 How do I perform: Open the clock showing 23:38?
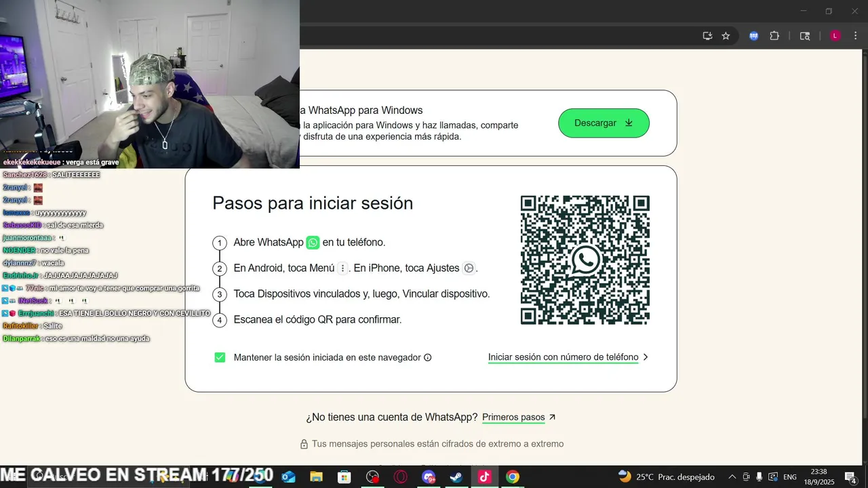click(x=818, y=476)
